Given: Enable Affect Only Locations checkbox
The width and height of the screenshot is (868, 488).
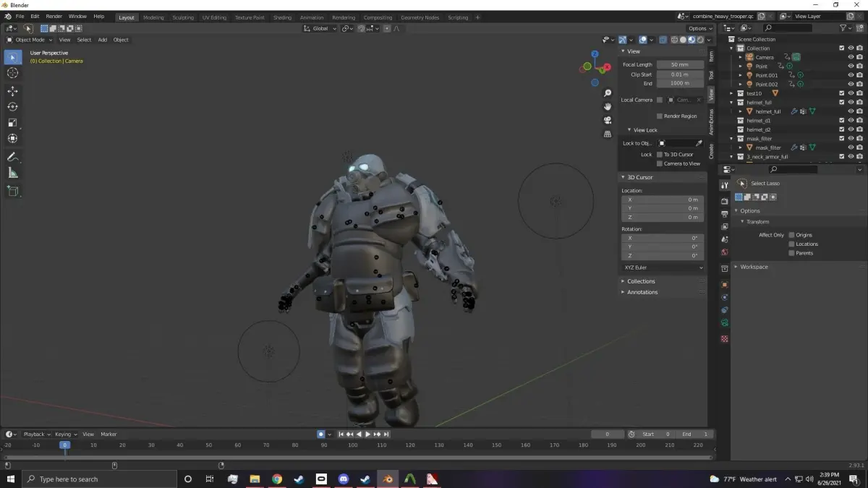Looking at the screenshot, I should point(791,244).
